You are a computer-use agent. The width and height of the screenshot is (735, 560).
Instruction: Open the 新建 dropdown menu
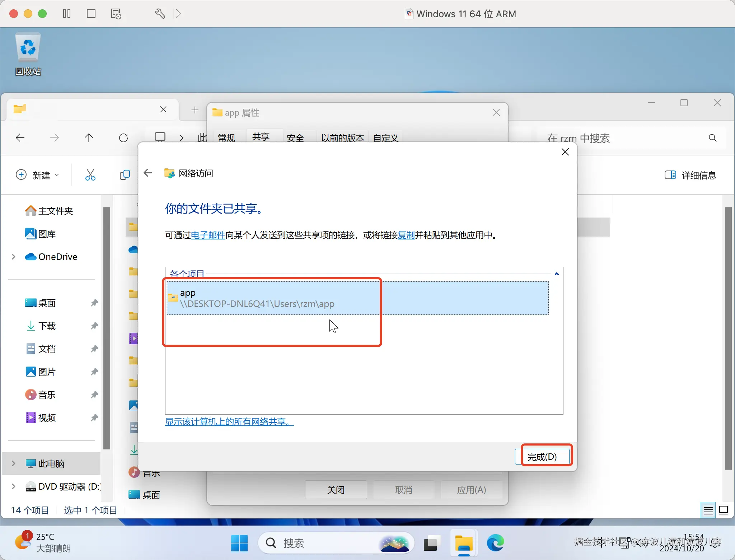pyautogui.click(x=37, y=175)
